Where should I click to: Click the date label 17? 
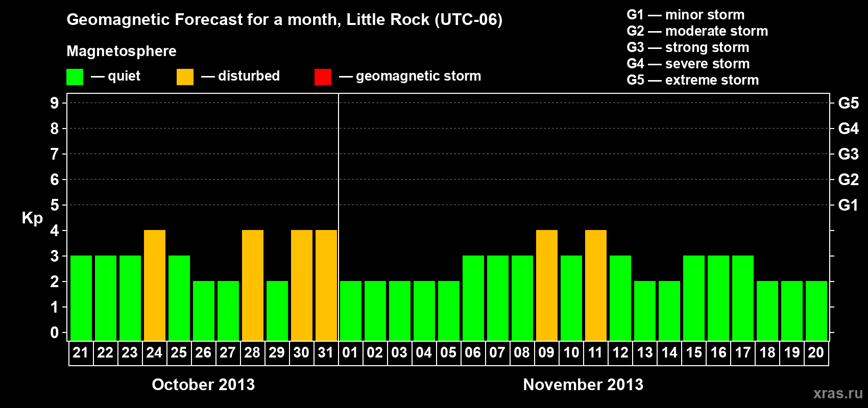tap(742, 352)
